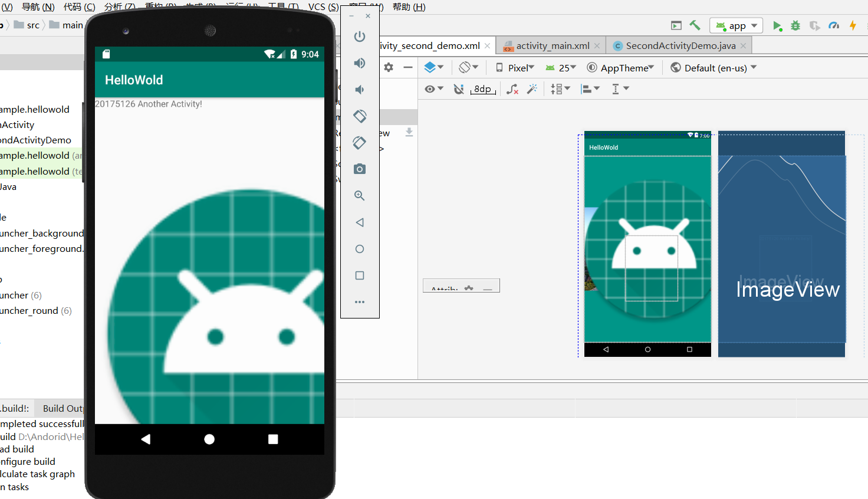Open the Pack vertical/horizontal dropdown

561,89
